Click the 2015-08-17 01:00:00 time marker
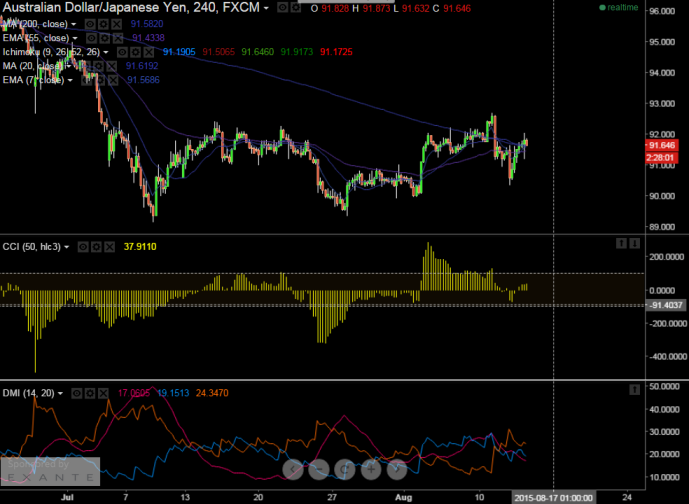This screenshot has width=689, height=504. pos(555,495)
